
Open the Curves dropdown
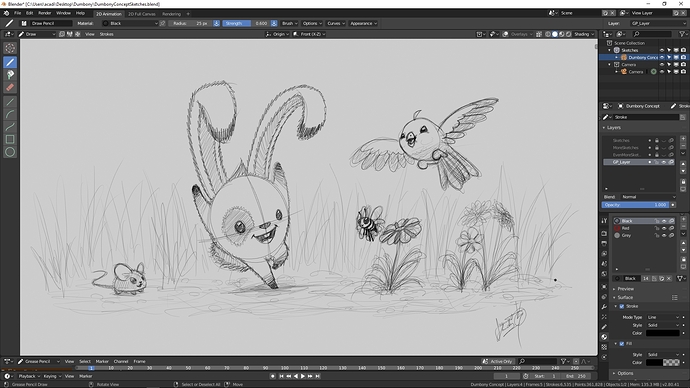click(335, 23)
